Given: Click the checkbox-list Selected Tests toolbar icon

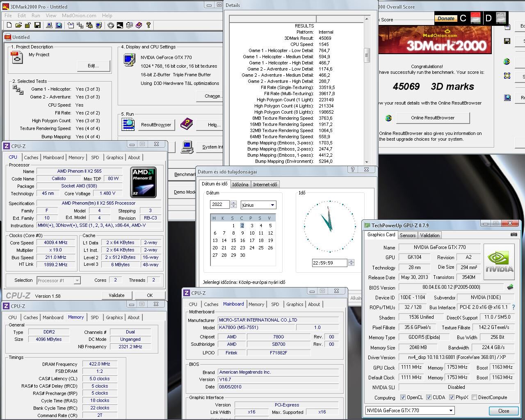Looking at the screenshot, I should [80, 25].
